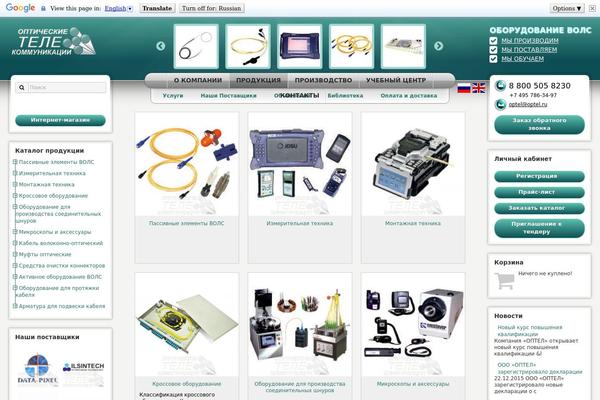Expand Пассивные элементы ВОЛС tree node
Screen dimensions: 600x400
click(15, 162)
